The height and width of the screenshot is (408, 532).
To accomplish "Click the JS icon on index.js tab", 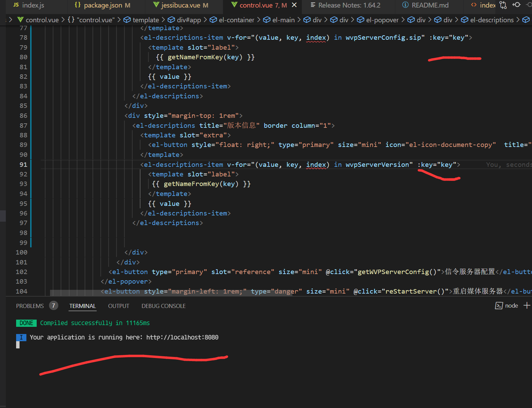I will click(x=16, y=5).
